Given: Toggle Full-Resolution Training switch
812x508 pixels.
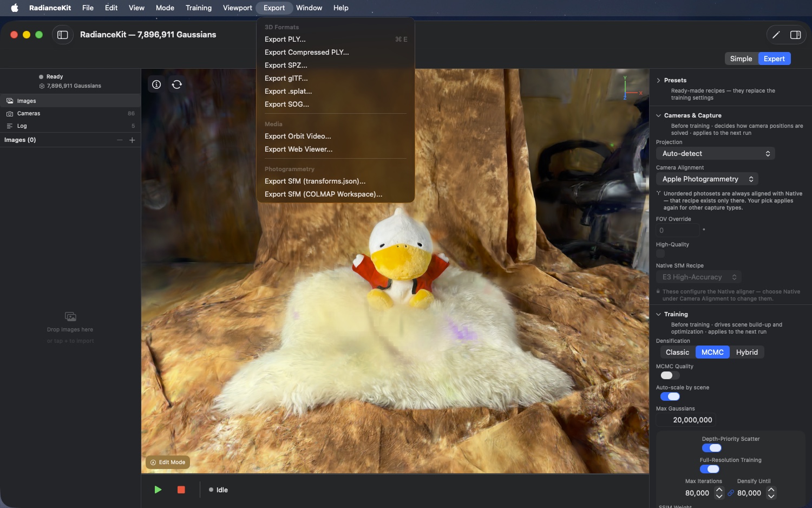Looking at the screenshot, I should coord(709,469).
